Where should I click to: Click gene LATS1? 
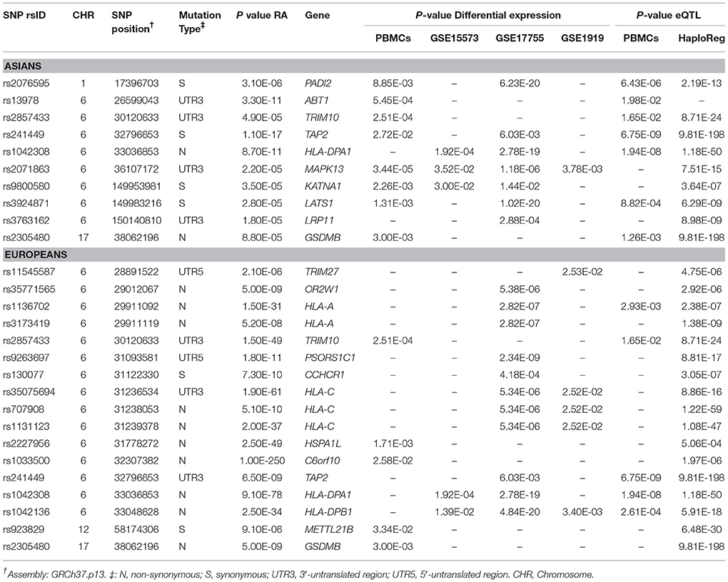pyautogui.click(x=319, y=203)
